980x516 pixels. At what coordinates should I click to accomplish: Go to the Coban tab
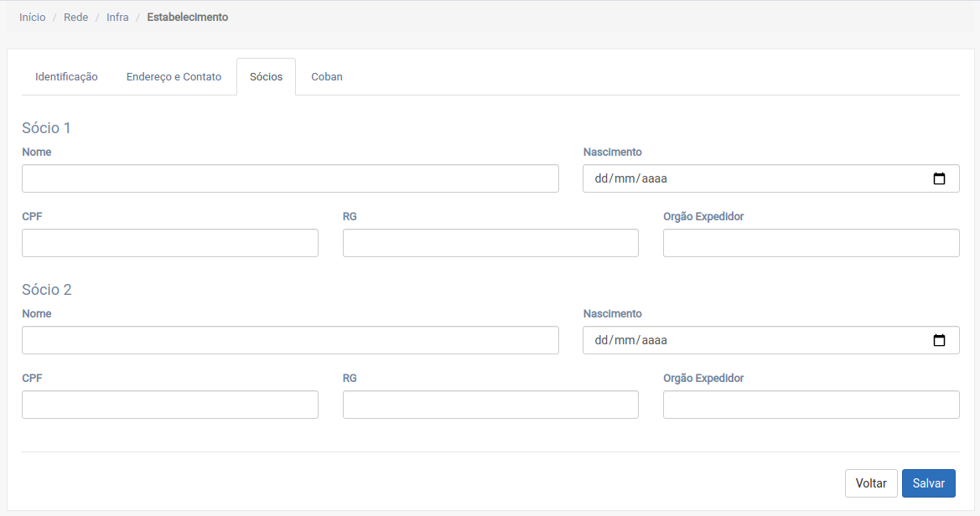[x=326, y=77]
